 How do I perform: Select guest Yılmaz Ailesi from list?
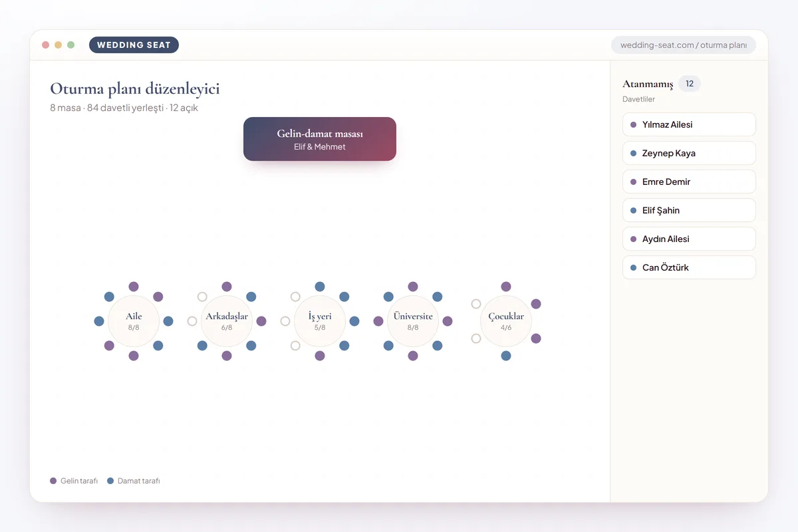[689, 124]
